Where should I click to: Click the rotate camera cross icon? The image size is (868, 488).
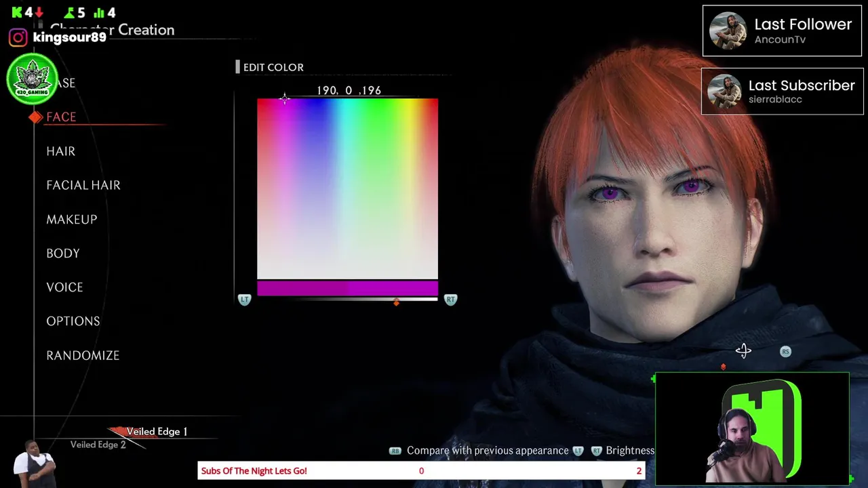743,350
